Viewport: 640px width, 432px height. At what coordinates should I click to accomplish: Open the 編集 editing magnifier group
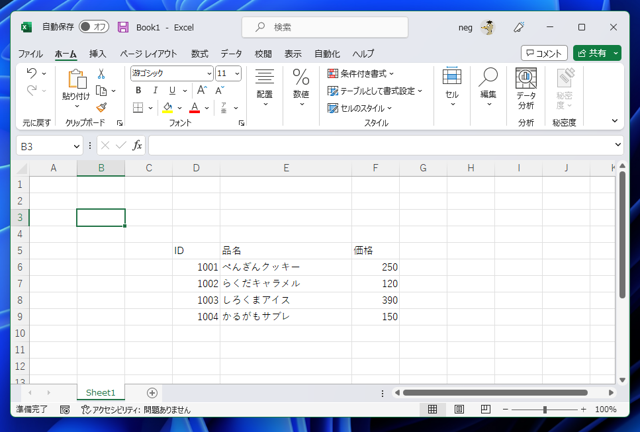488,87
